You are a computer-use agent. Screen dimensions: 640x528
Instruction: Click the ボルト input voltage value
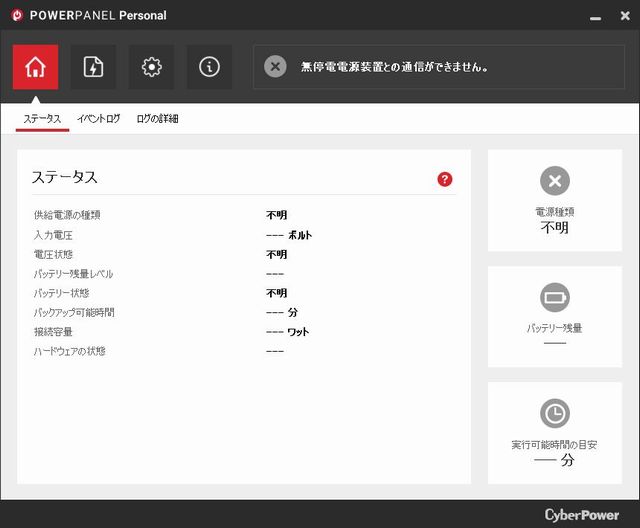[x=289, y=235]
